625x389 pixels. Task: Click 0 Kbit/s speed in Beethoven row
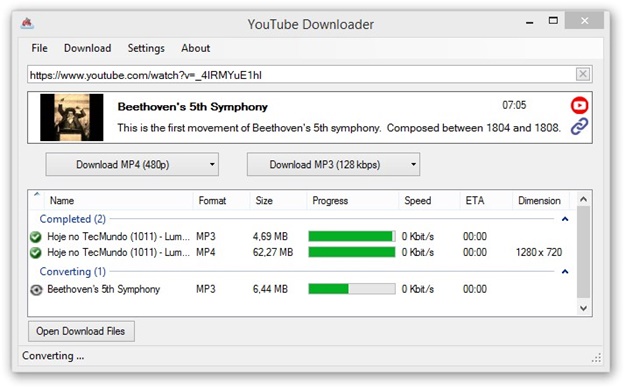click(x=417, y=289)
